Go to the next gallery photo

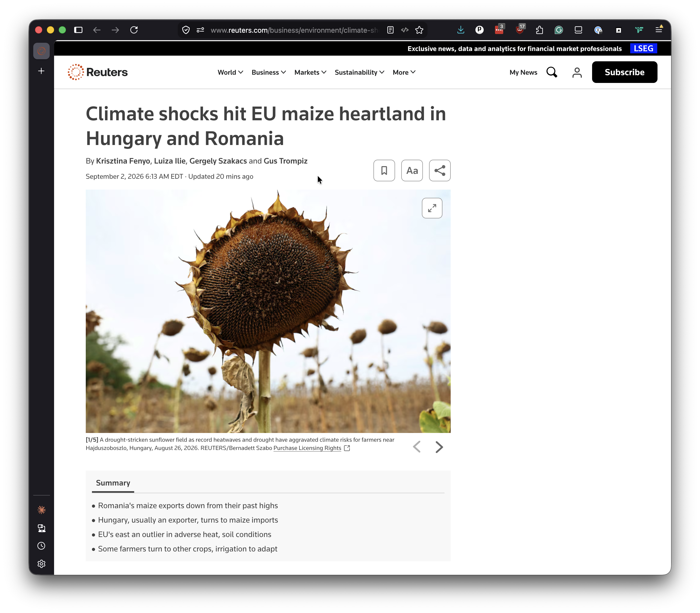[439, 447]
